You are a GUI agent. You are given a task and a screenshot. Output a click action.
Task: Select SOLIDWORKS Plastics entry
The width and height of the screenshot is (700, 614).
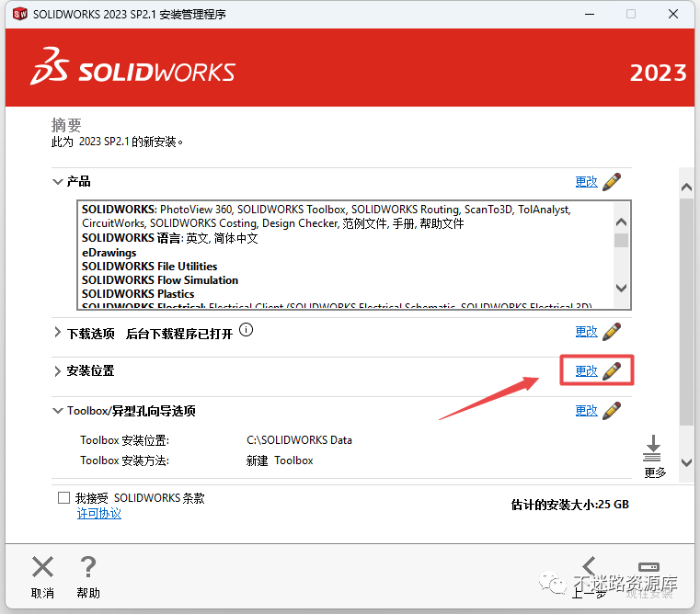138,294
